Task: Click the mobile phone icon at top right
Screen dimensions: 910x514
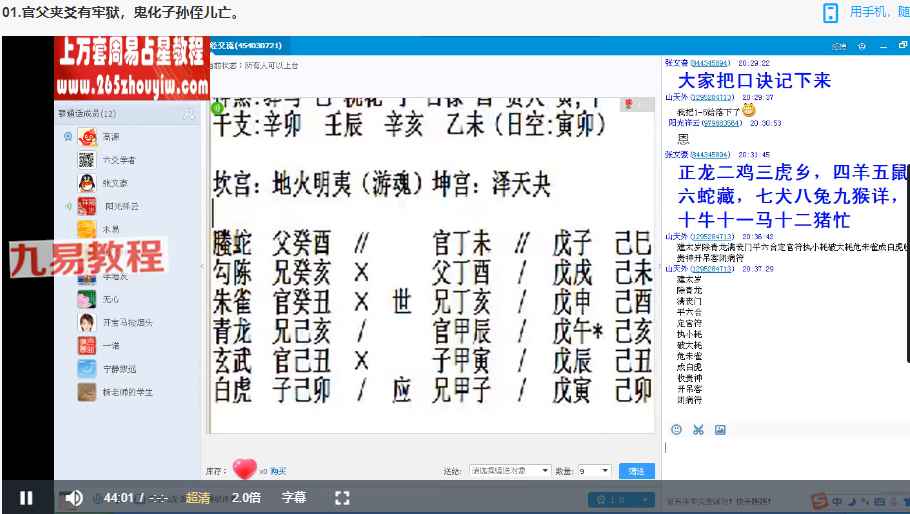Action: [830, 13]
